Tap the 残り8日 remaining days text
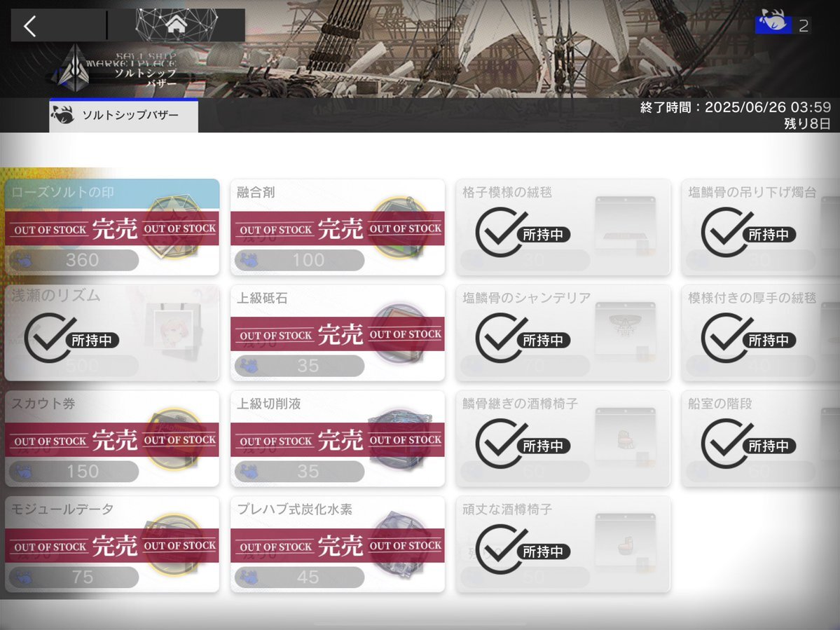 tap(807, 124)
